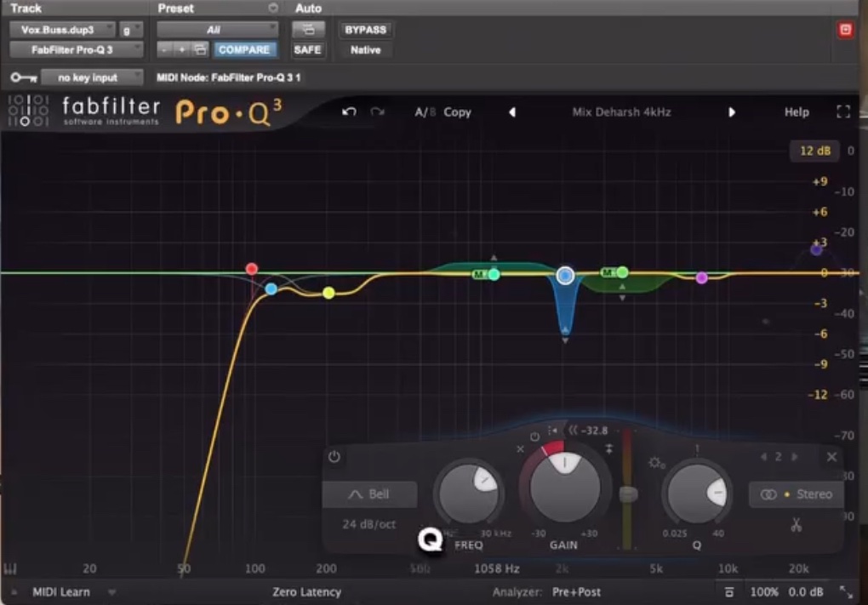
Task: Toggle full screen mode icon
Action: 843,111
